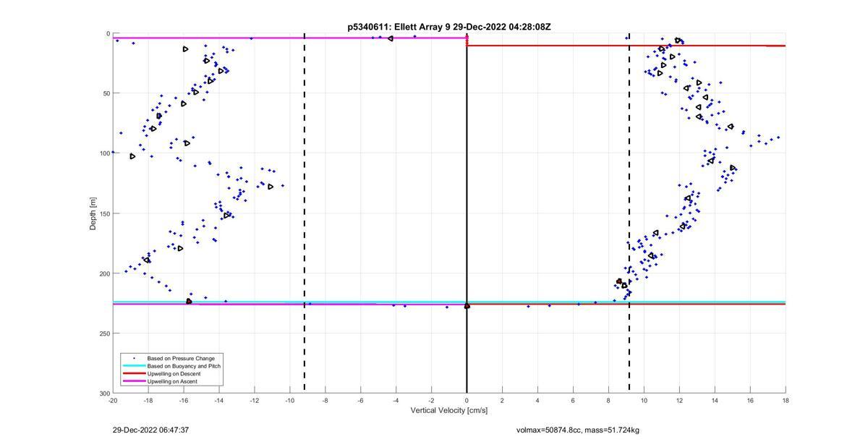Screen dimensions: 868x442
Task: Click the x-axis tick label '-8'
Action: (325, 400)
